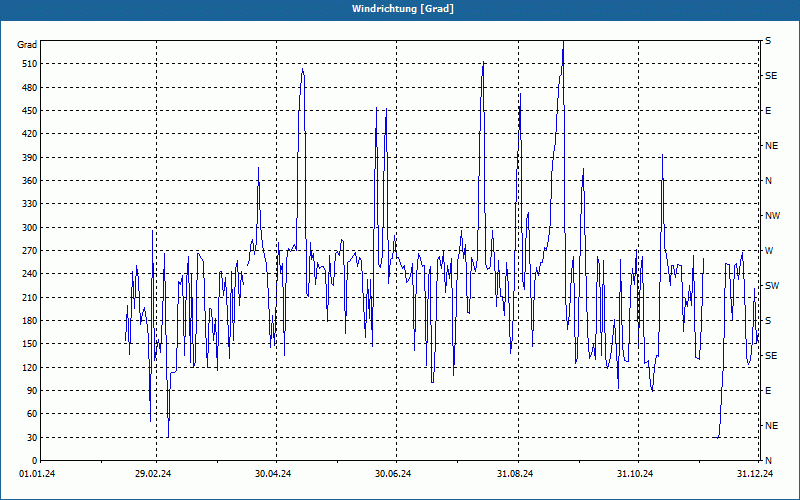Click the NW compass label

click(772, 216)
